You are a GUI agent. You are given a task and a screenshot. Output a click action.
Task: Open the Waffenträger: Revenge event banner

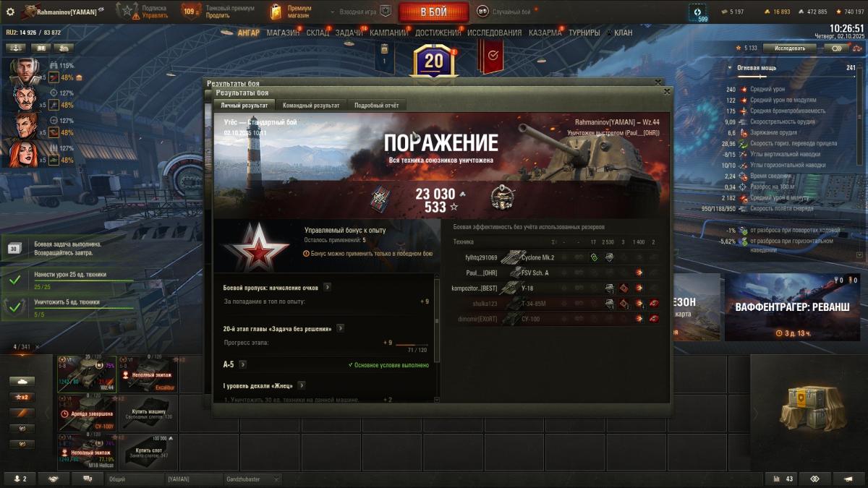pos(791,307)
